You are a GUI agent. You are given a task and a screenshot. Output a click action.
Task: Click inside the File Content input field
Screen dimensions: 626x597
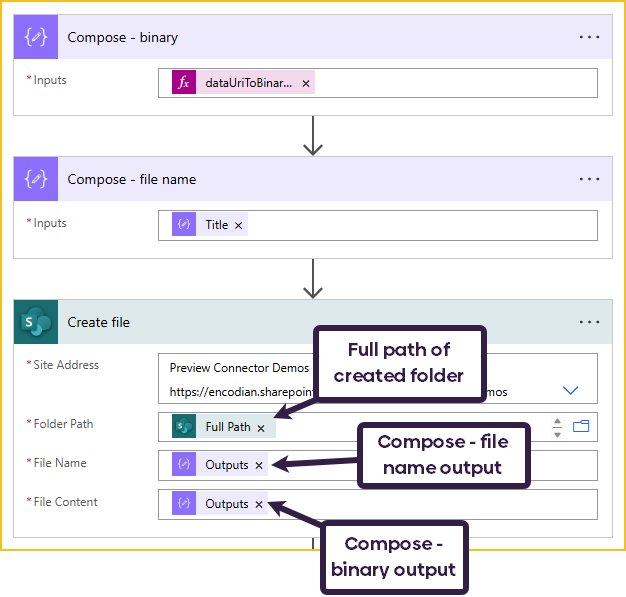click(378, 504)
